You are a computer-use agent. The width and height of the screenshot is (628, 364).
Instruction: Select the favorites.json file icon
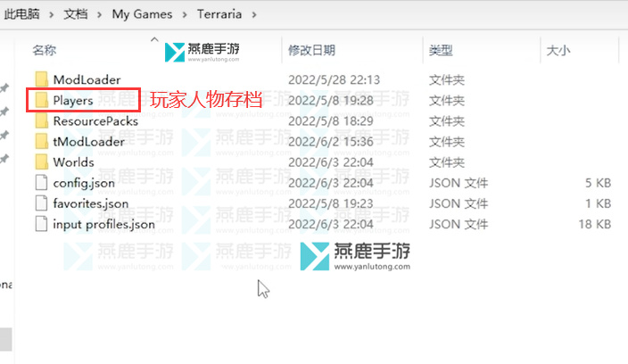coord(42,203)
